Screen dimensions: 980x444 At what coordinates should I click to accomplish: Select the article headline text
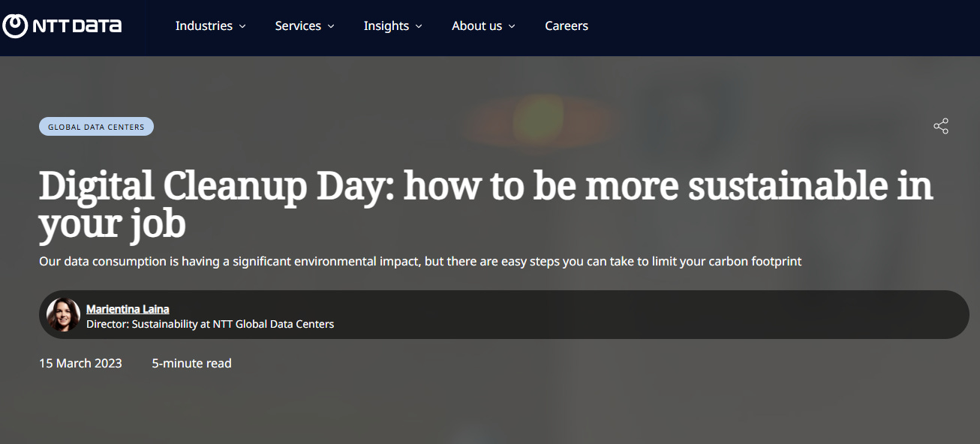[486, 205]
